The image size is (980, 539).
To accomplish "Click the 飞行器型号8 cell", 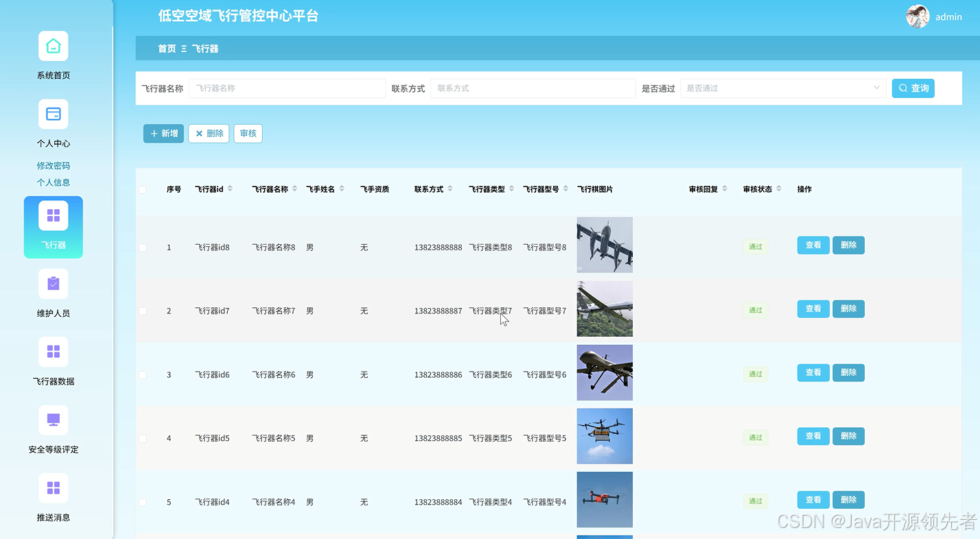I will 544,248.
